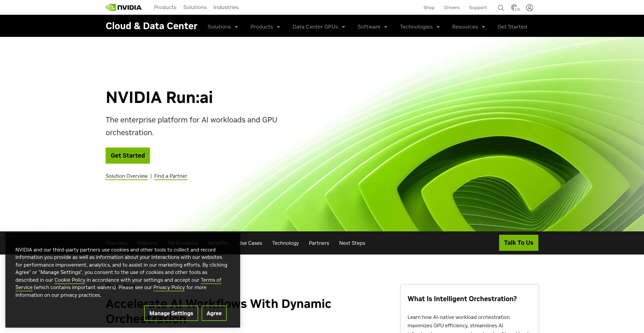Go to the Support link
The image size is (644, 333).
[x=478, y=8]
